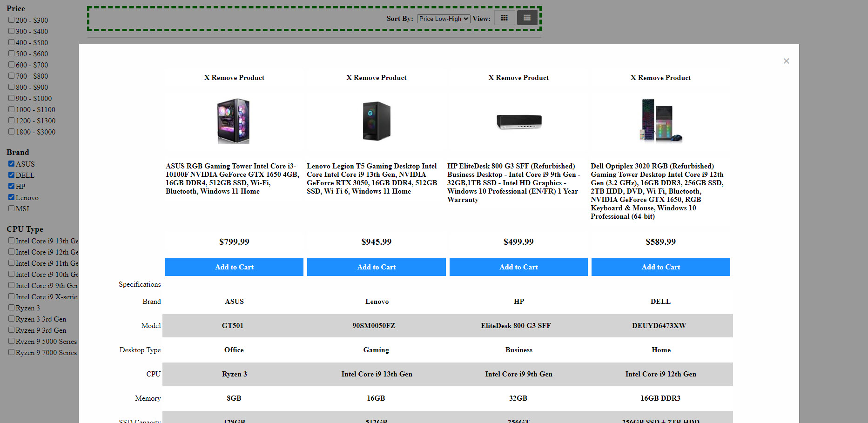Viewport: 868px width, 423px height.
Task: Tick the Ryzen 3 CPU checkbox
Action: click(11, 308)
